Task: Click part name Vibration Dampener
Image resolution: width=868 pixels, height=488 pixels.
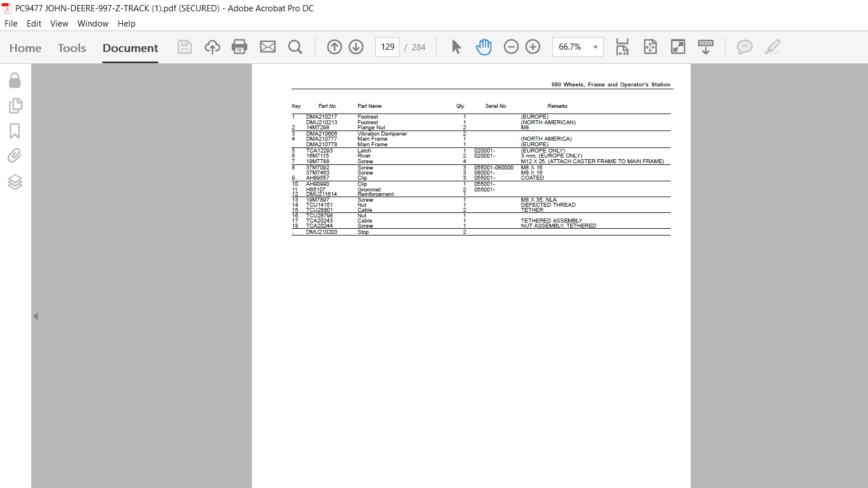Action: point(382,134)
